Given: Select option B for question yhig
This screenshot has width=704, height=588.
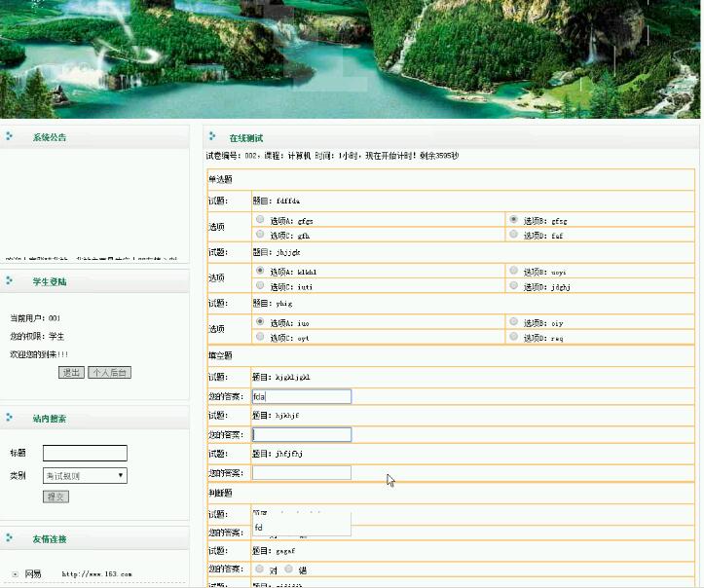Looking at the screenshot, I should [x=513, y=322].
